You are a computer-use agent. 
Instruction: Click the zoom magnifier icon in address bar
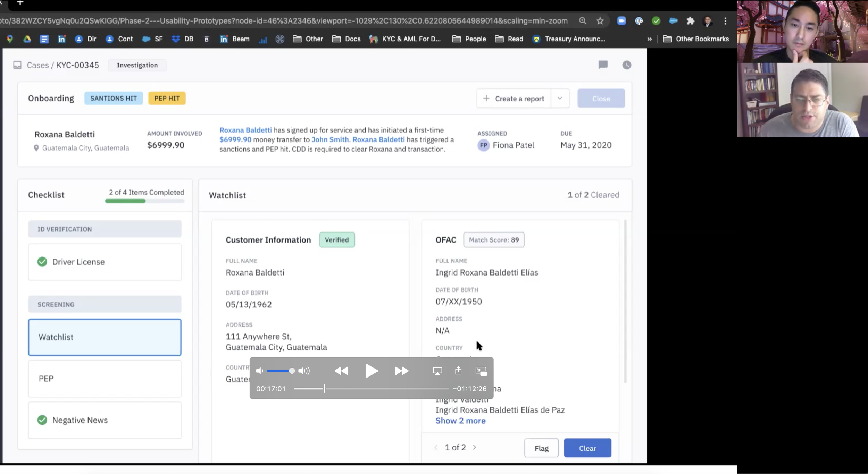point(583,21)
